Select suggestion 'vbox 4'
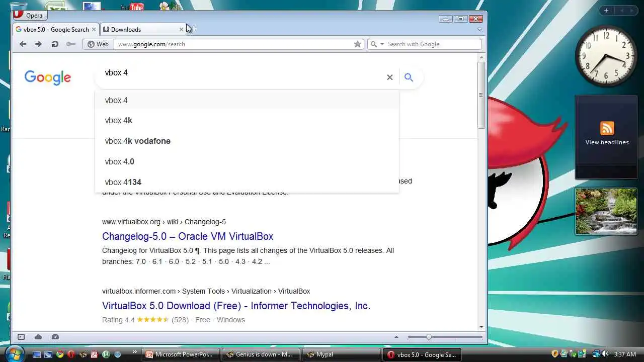 click(247, 100)
